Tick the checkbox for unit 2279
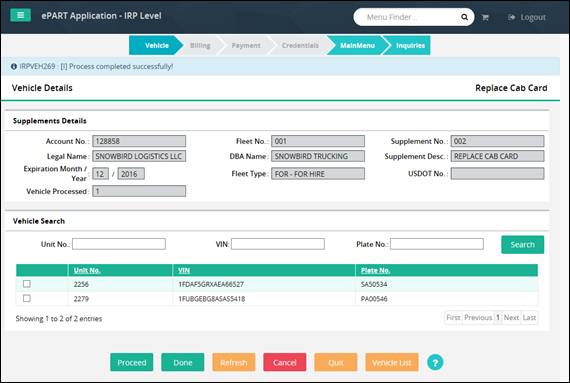 27,298
